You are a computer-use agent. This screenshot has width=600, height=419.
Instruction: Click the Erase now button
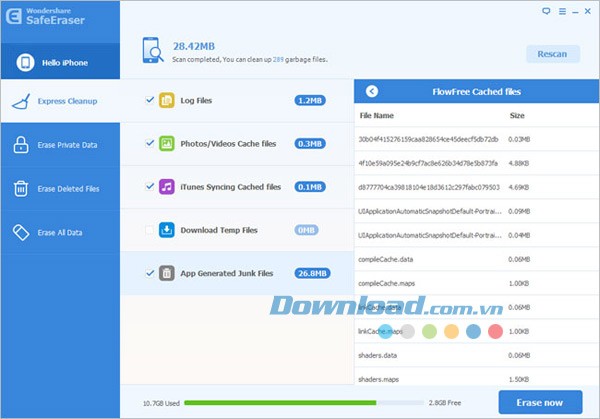pyautogui.click(x=540, y=402)
